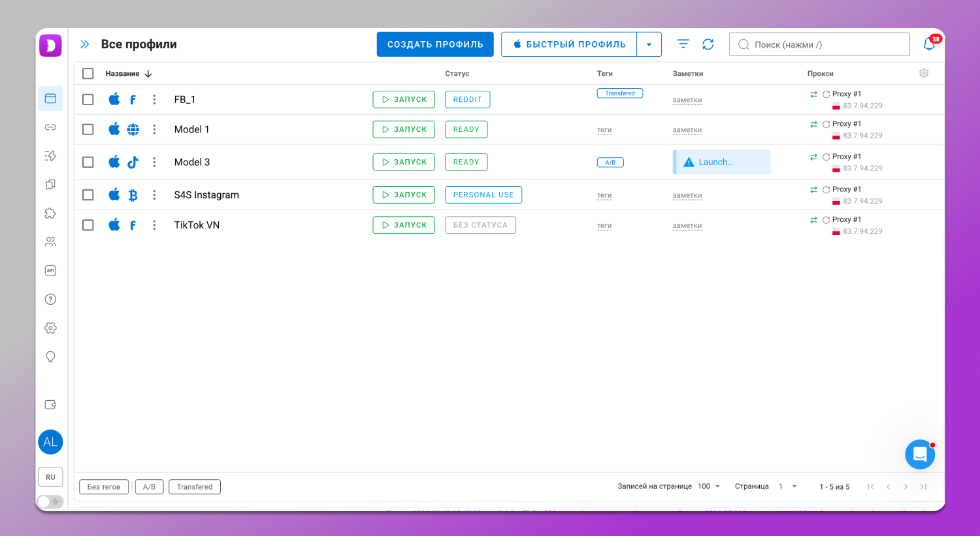Toggle the dark mode theme switch
This screenshot has height=536, width=980.
(x=50, y=501)
